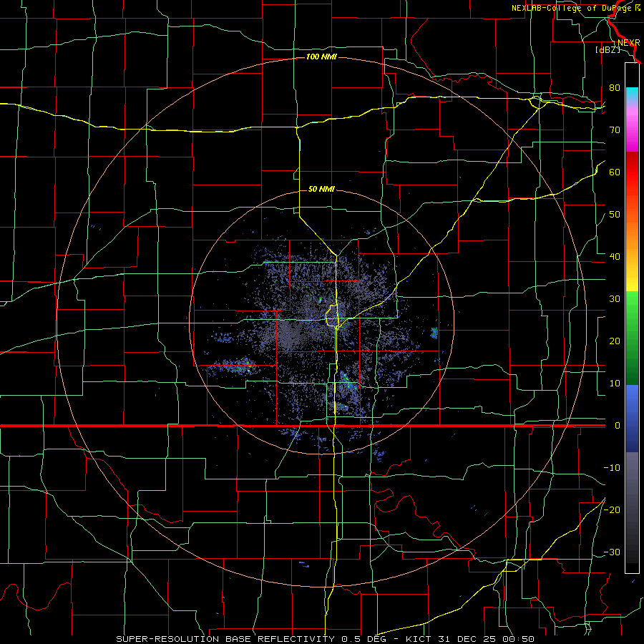Click the 10 dBZ scale label
This screenshot has width=644, height=644.
[x=615, y=384]
